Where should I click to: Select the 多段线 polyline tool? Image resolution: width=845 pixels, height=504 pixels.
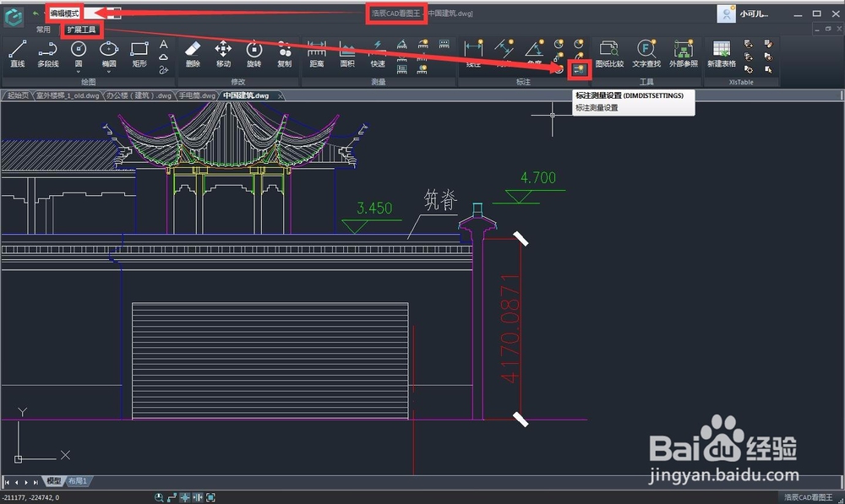[48, 53]
